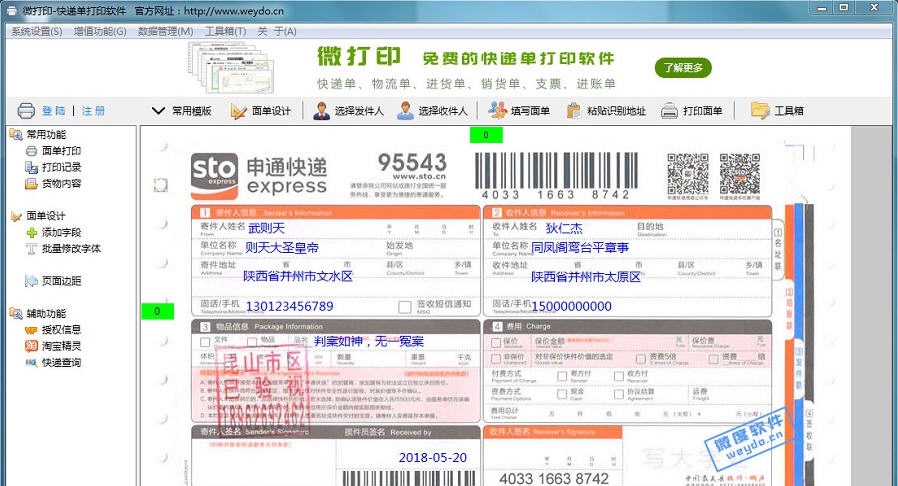898x486 pixels.
Task: Click the 页面边距 sidebar icon
Action: tap(31, 281)
